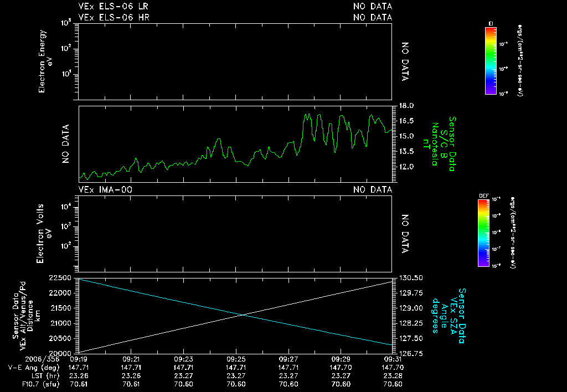This screenshot has height=392, width=567.
Task: Click the 'DEF' color bar title
Action: (x=484, y=196)
